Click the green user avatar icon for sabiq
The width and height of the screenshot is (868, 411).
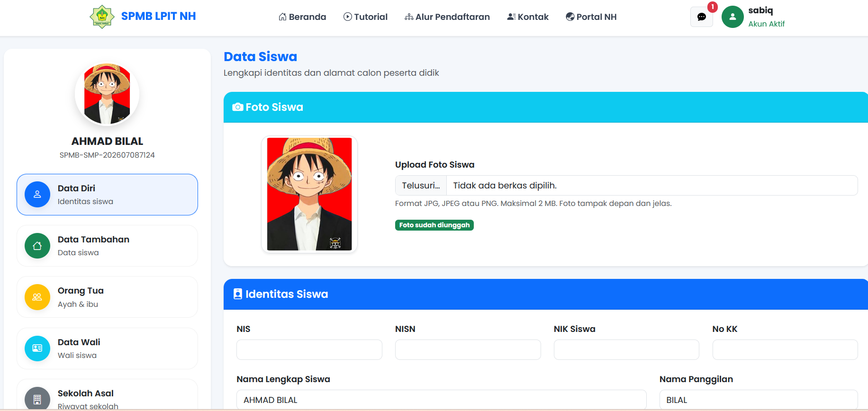pos(732,17)
